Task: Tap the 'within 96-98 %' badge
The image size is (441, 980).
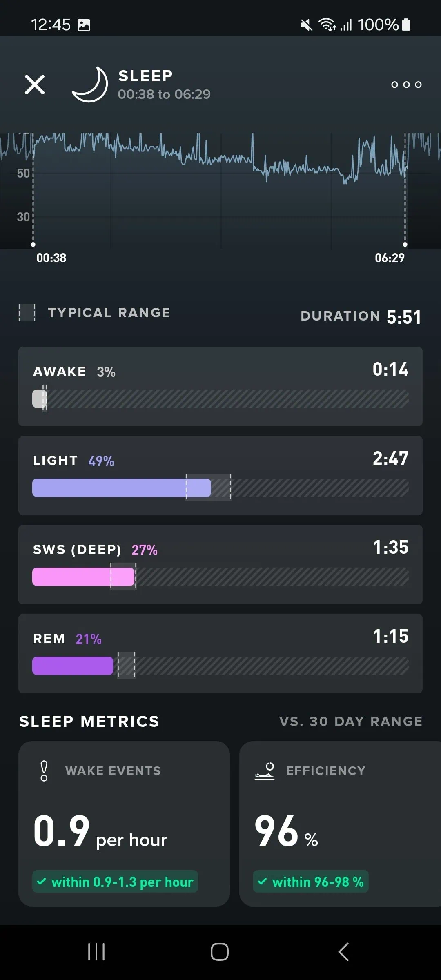Action: tap(311, 882)
